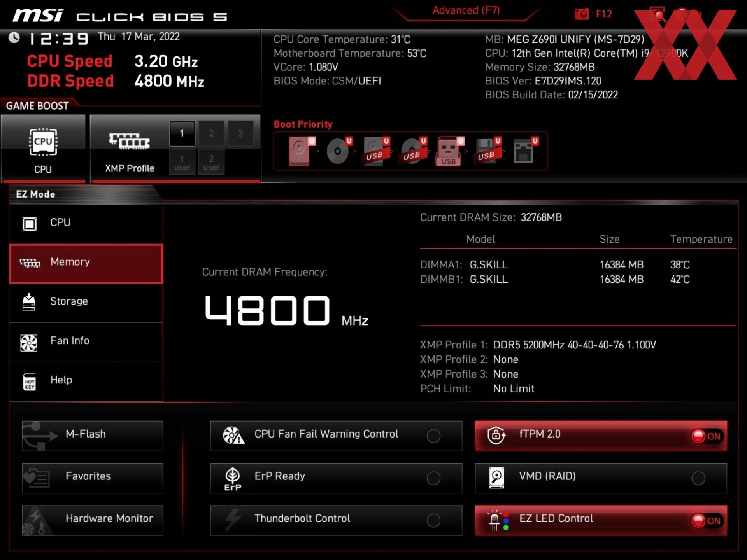The height and width of the screenshot is (560, 747).
Task: Click the system time 12:39
Action: tap(59, 38)
